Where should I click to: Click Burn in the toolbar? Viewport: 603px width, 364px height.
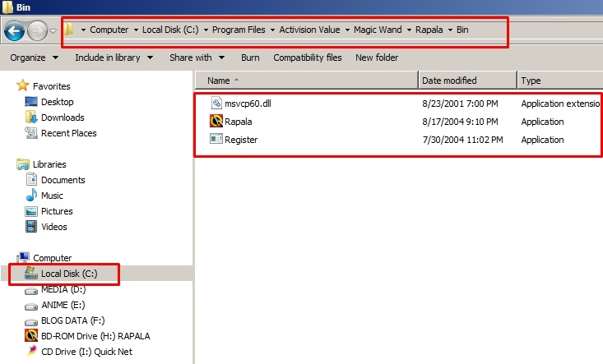tap(250, 58)
